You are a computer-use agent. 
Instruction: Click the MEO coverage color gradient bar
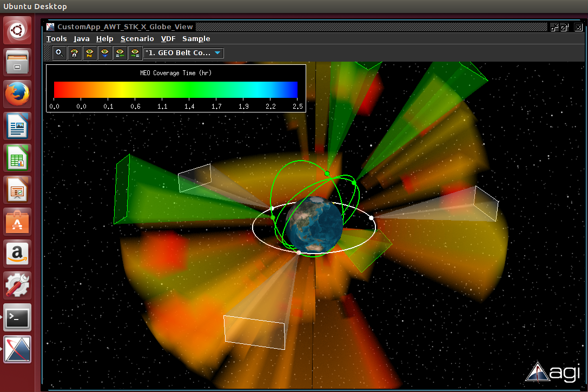[x=175, y=90]
